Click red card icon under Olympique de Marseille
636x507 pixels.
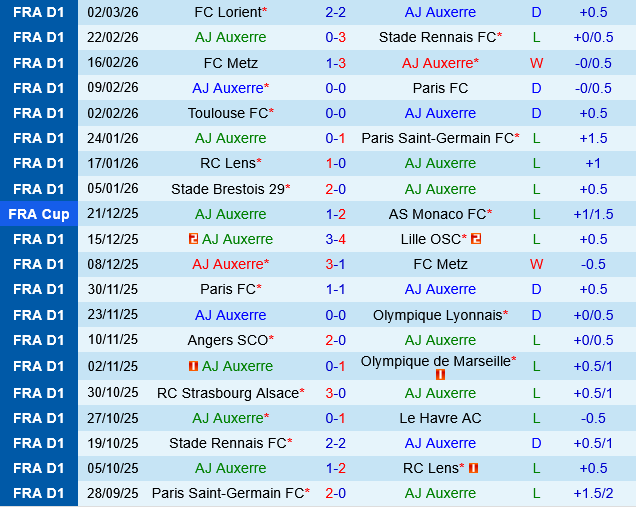440,376
